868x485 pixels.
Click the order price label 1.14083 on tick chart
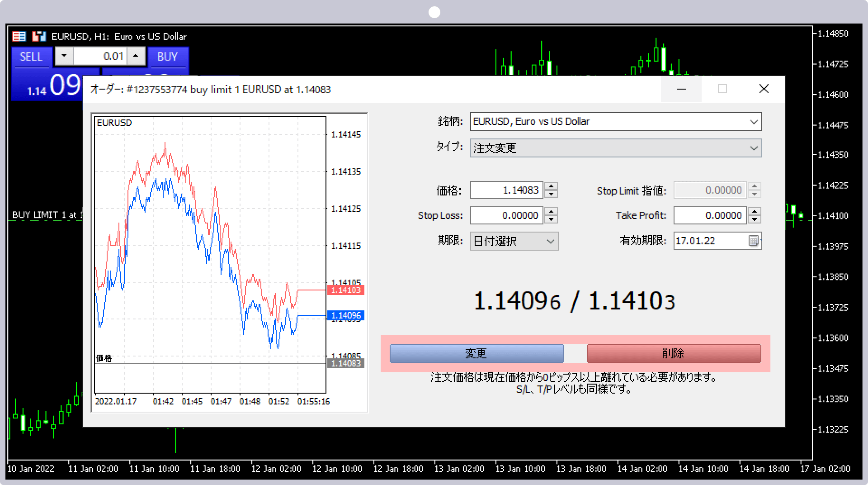(x=346, y=363)
